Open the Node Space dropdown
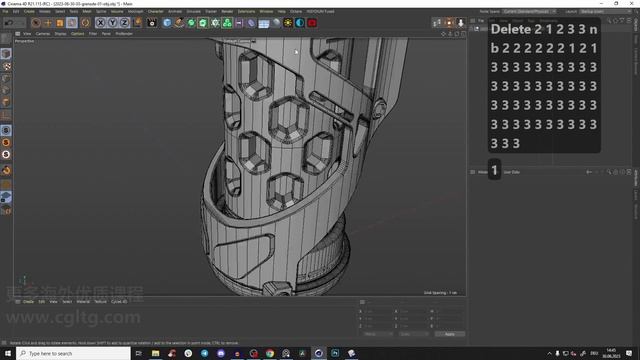 coord(529,11)
